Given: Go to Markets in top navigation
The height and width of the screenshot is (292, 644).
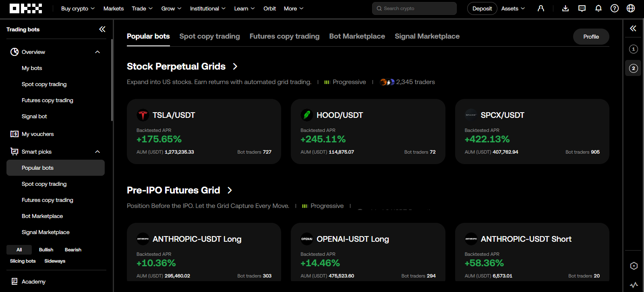Looking at the screenshot, I should (114, 8).
